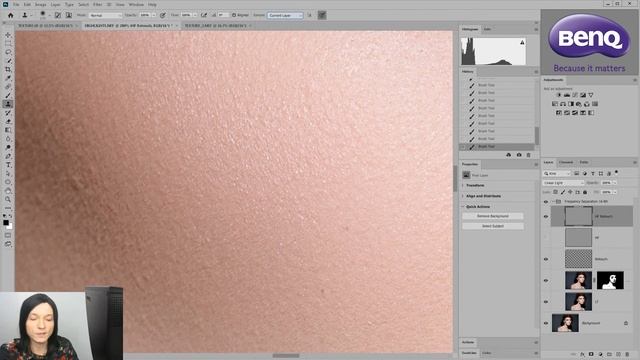Select the Crop tool

pos(8,69)
